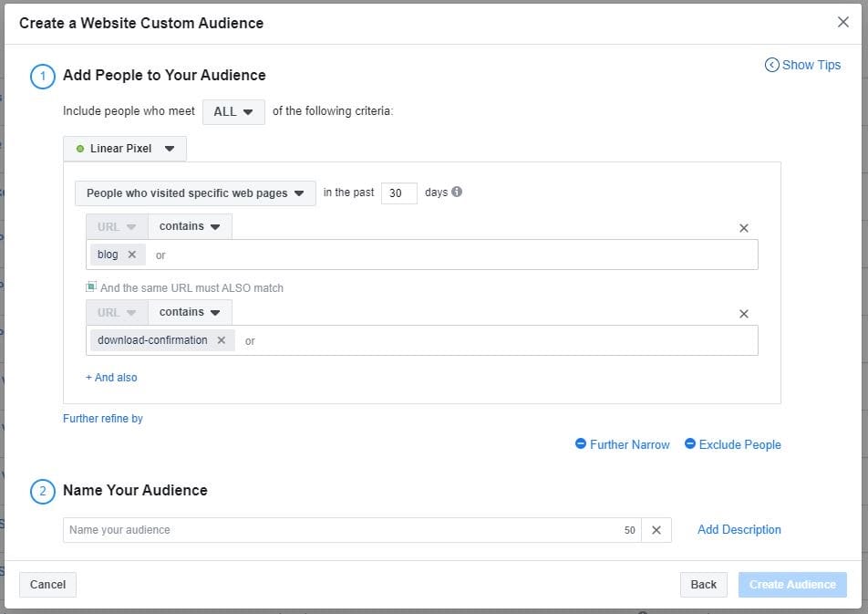Remove the download-confirmation URL rule with X
This screenshot has height=614, width=868.
[744, 314]
